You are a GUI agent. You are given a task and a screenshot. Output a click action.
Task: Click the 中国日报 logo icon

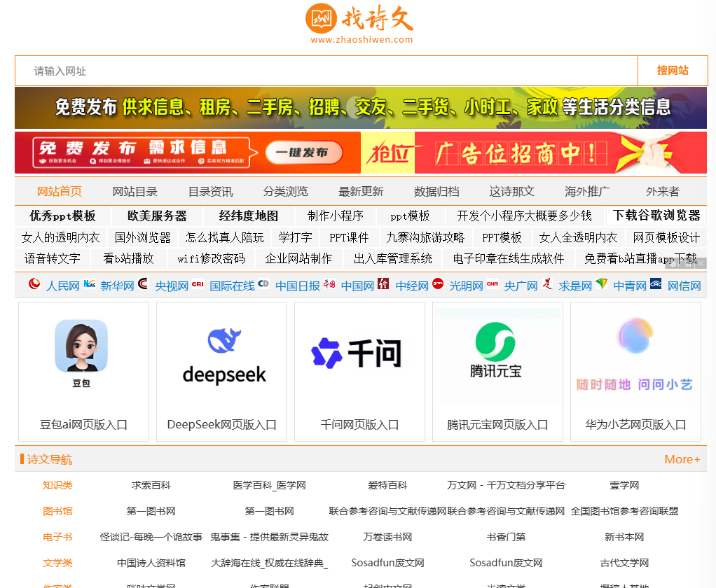(x=265, y=286)
